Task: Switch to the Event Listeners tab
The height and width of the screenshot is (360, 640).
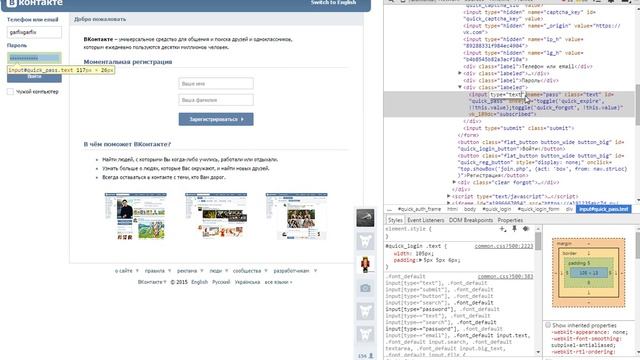Action: point(425,220)
